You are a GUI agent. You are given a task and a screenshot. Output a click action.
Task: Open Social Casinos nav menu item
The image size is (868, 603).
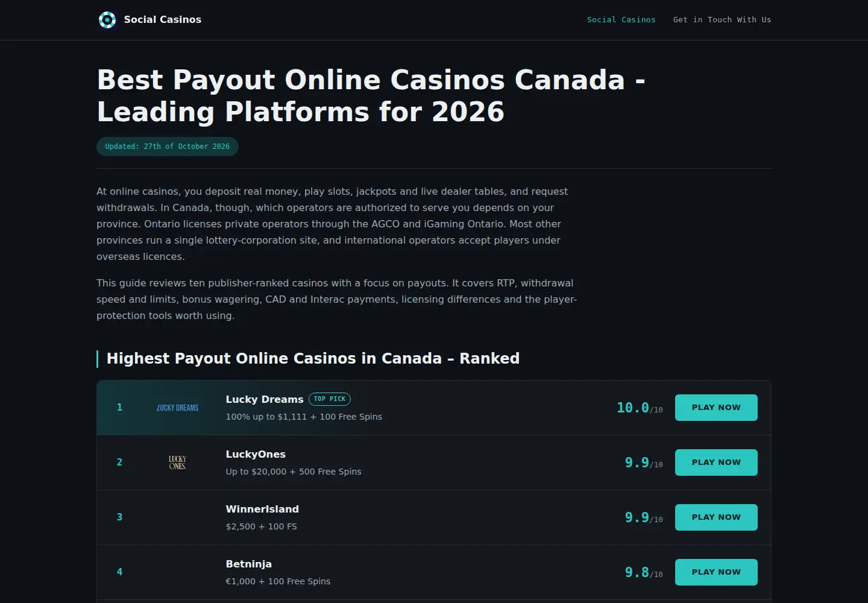(621, 20)
